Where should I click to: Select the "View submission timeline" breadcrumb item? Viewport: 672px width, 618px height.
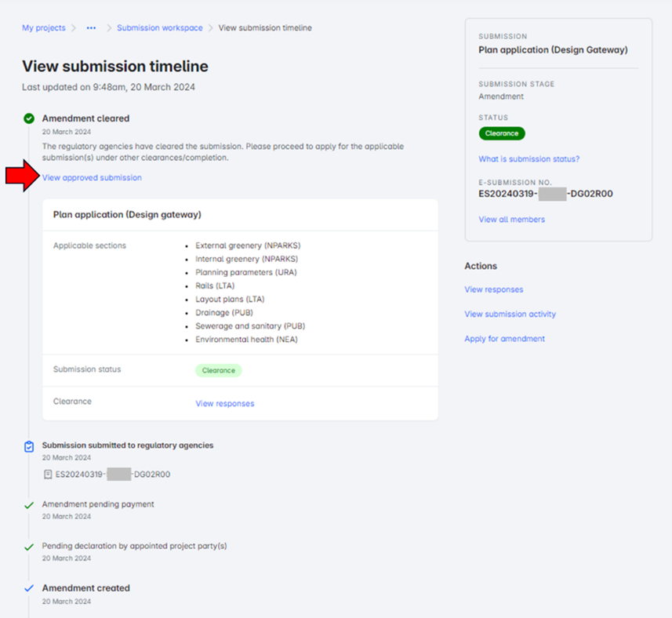click(263, 27)
